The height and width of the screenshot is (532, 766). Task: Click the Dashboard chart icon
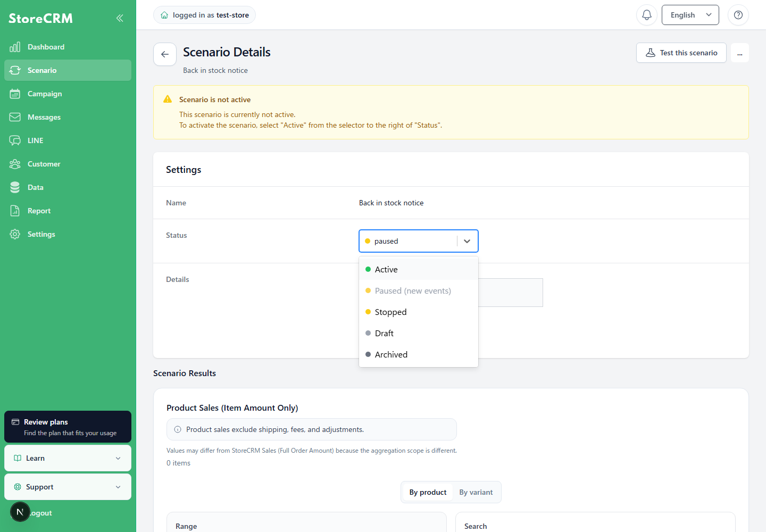[x=15, y=47]
